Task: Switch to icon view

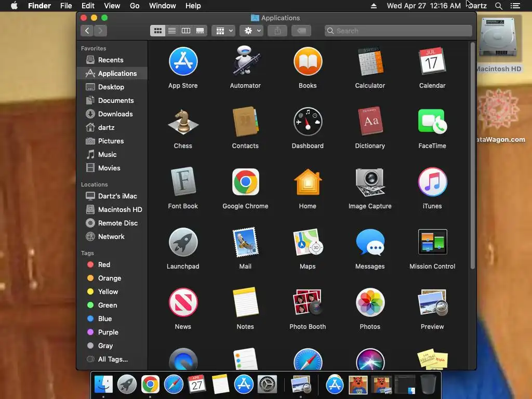Action: 157,31
